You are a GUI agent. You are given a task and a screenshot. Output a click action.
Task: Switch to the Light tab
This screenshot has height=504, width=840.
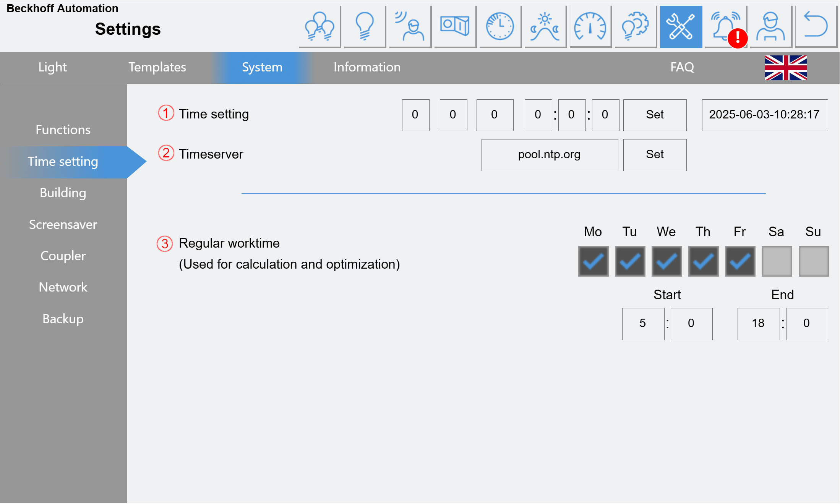(52, 67)
